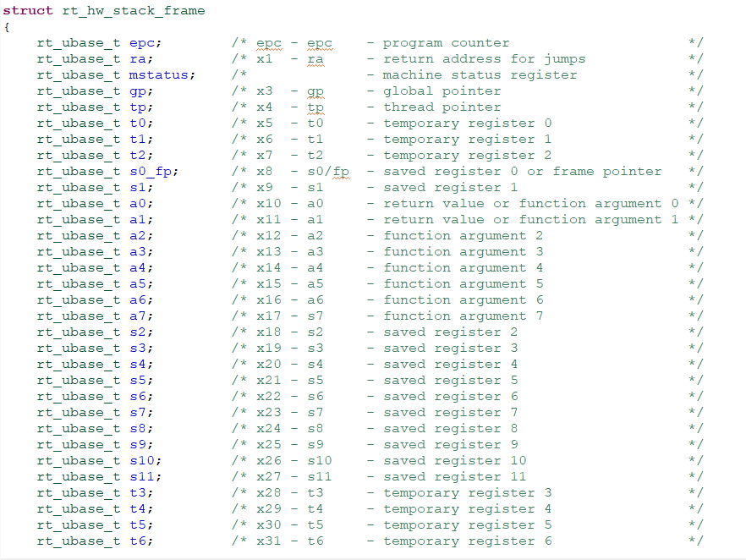
Task: Click the epc field name
Action: (142, 44)
